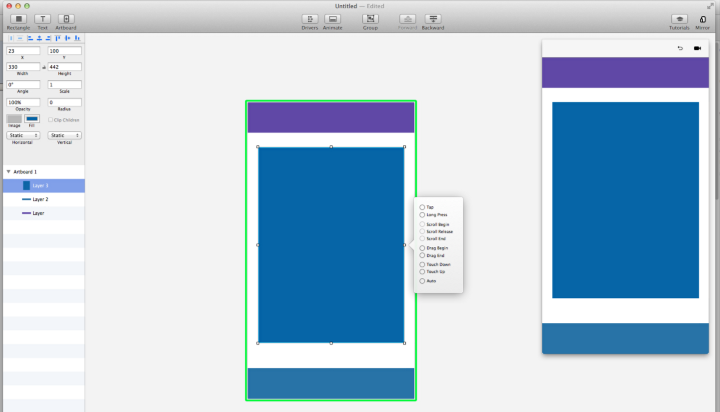This screenshot has width=720, height=412.
Task: Open the Mirror option
Action: [x=703, y=19]
